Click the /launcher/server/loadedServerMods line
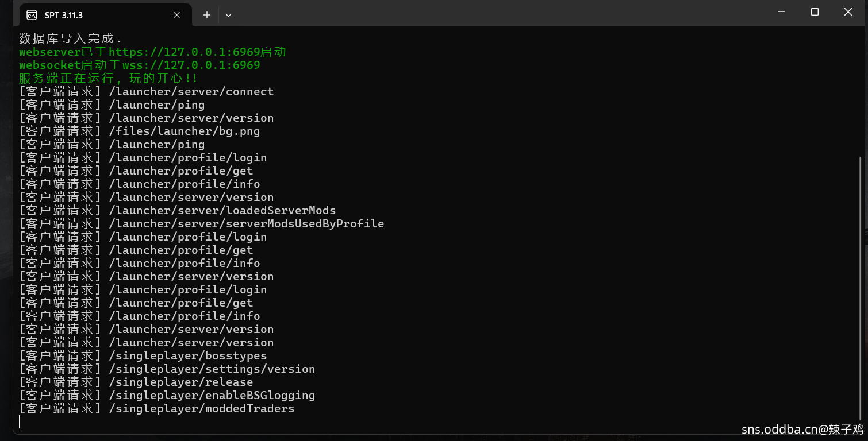The width and height of the screenshot is (868, 441). (x=177, y=210)
